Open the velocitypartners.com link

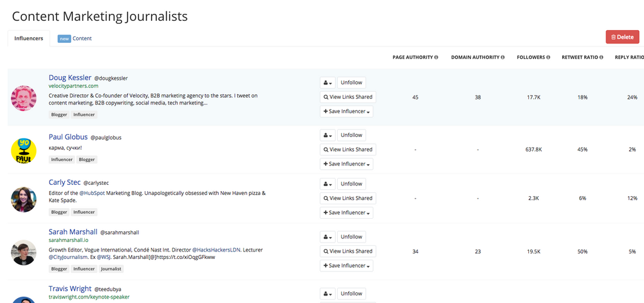pyautogui.click(x=74, y=85)
